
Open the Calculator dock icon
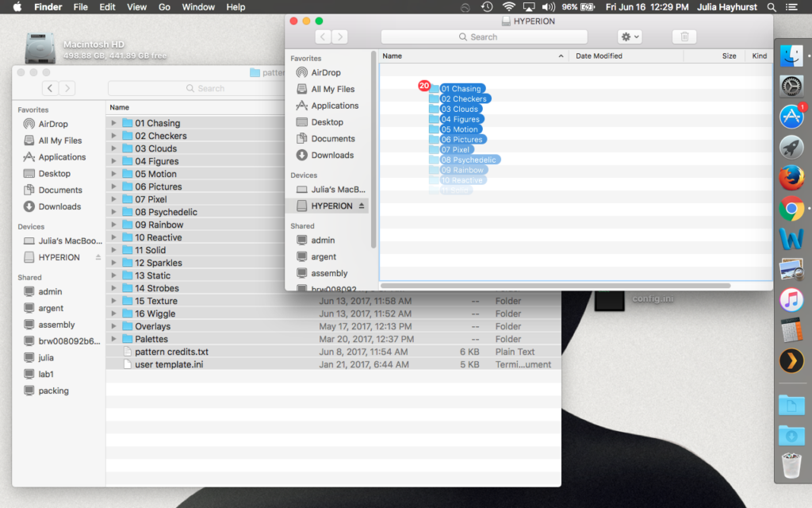791,331
